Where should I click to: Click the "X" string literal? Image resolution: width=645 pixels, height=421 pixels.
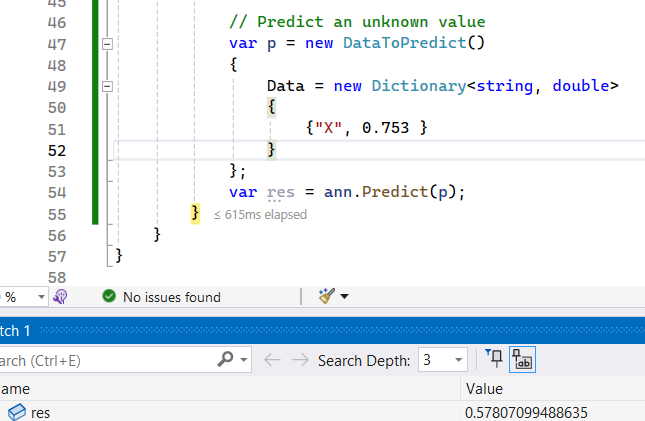(x=329, y=128)
